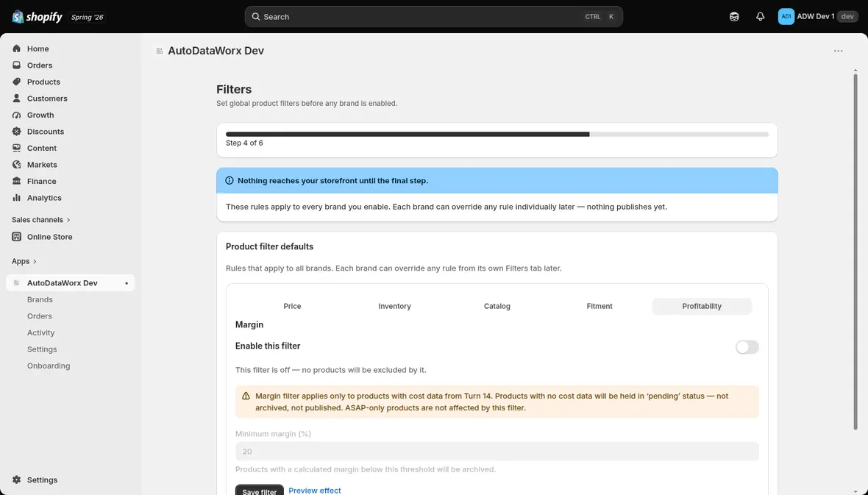
Task: Click the Products tag icon
Action: click(x=17, y=82)
